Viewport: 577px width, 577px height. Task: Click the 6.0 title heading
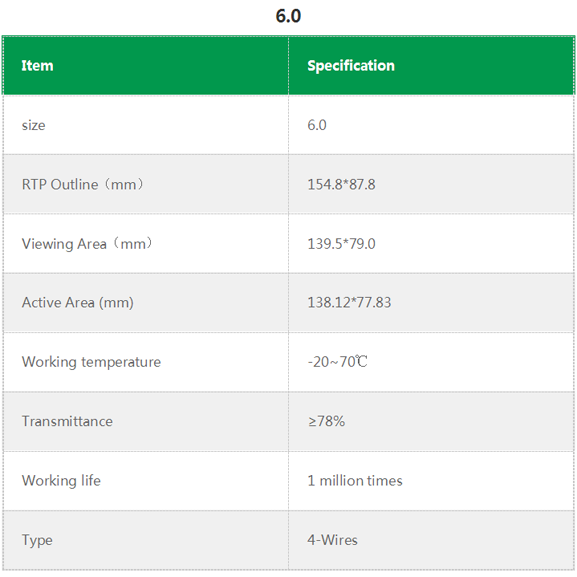tap(288, 16)
